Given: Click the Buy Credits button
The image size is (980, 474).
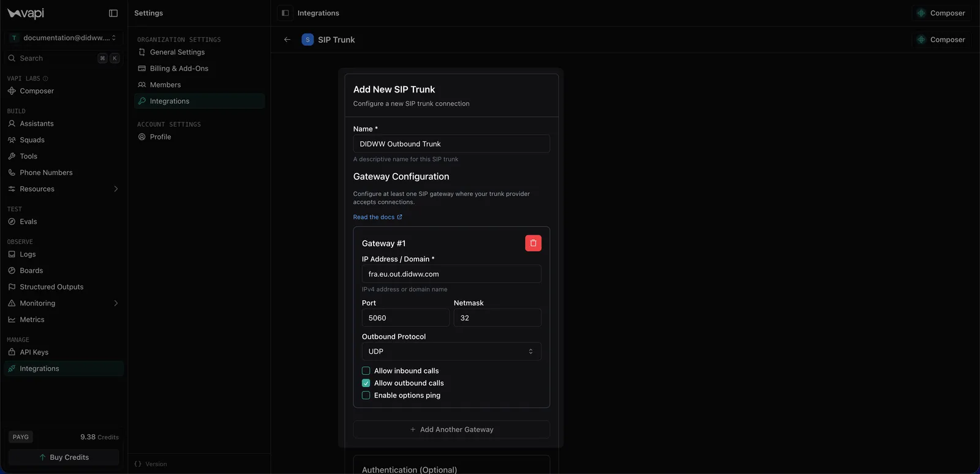Looking at the screenshot, I should point(64,457).
